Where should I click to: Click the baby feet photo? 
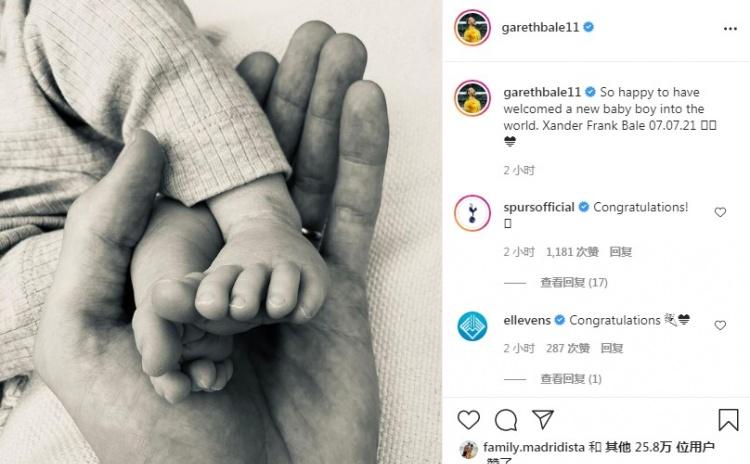click(221, 232)
